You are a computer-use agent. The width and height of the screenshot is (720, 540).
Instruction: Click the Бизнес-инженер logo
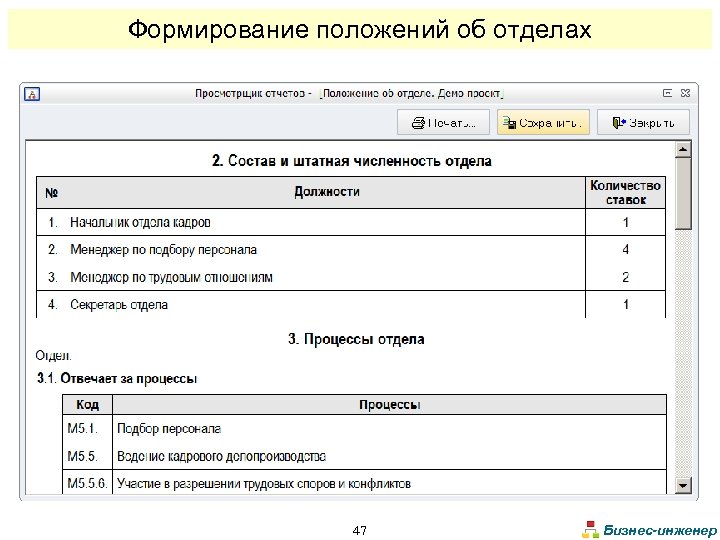(x=648, y=529)
